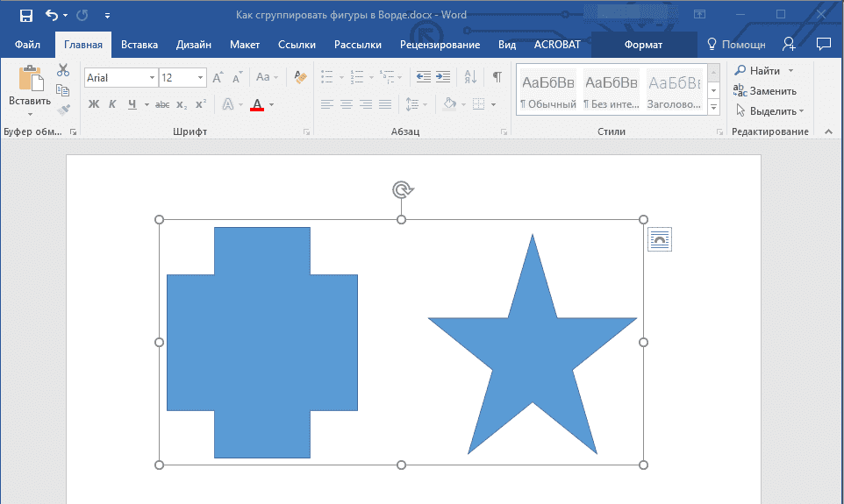844x504 pixels.
Task: Toggle italic formatting with the К button
Action: 112,104
